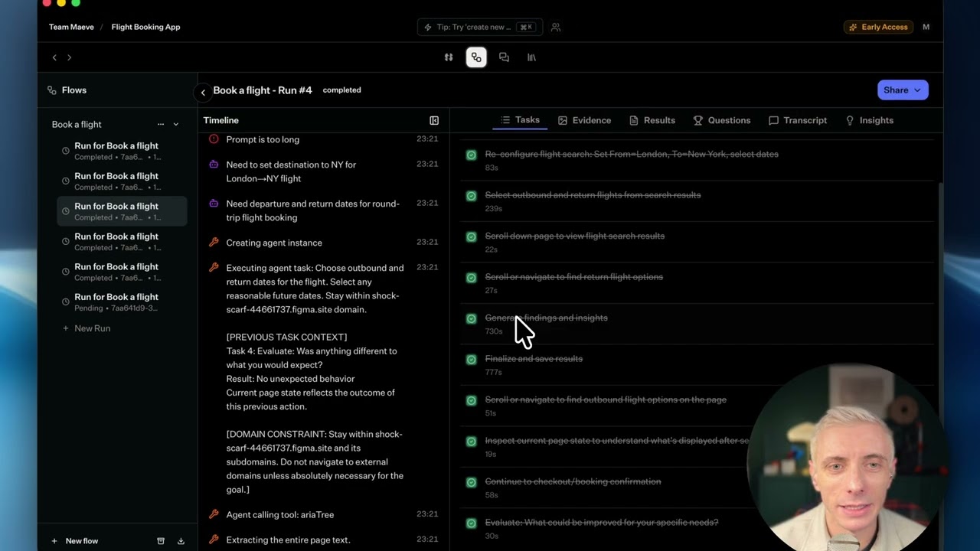
Task: Click the Early Access badge
Action: 878,27
